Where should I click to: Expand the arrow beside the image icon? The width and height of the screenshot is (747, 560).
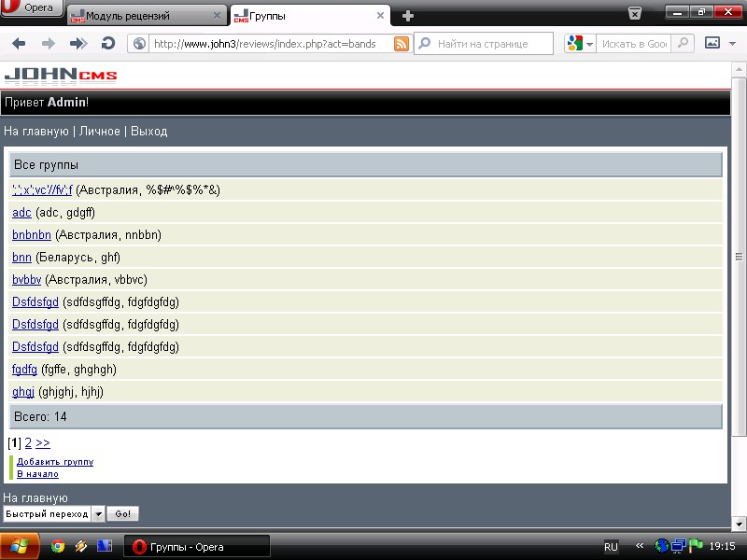click(x=733, y=44)
